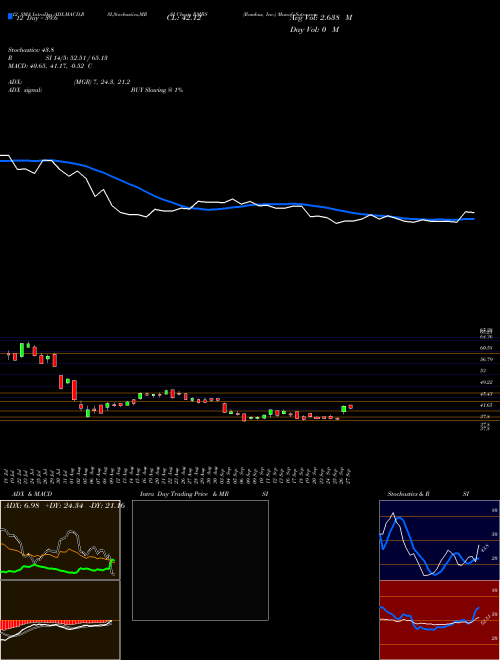Click the end of the blue SMA line
Screen dimensions: 500x660
473,219
